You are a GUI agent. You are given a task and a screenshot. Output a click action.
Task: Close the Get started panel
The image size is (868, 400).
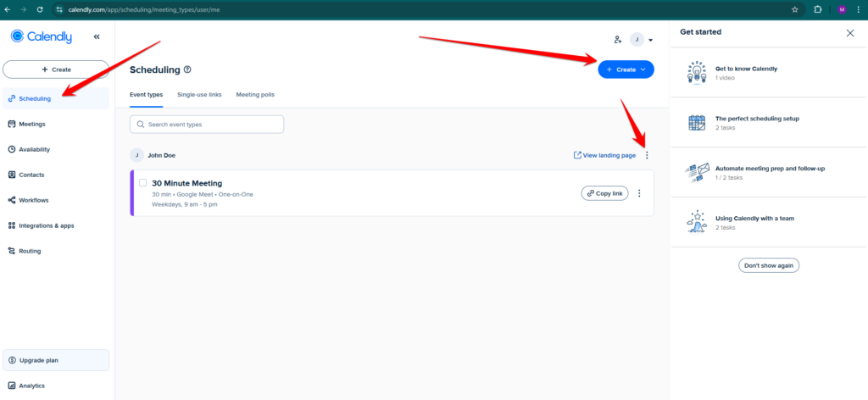coord(850,32)
